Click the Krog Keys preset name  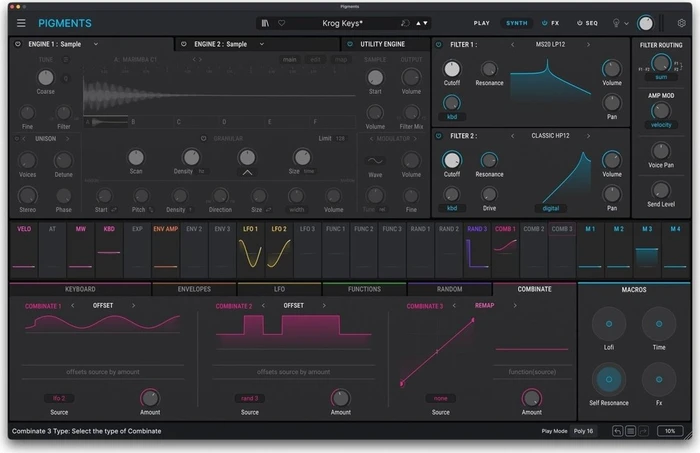point(342,23)
